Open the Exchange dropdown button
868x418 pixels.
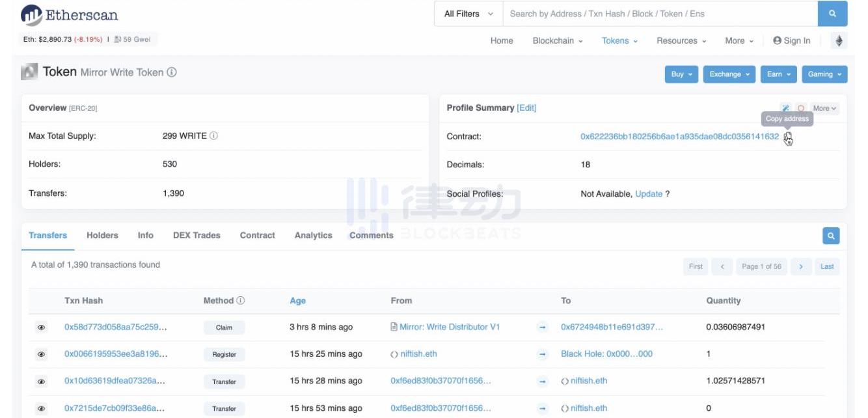(x=729, y=74)
